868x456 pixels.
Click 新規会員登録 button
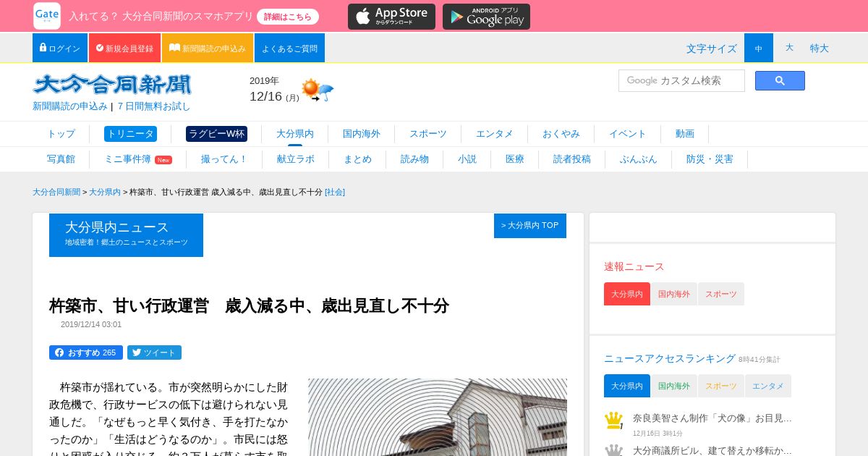pyautogui.click(x=124, y=48)
